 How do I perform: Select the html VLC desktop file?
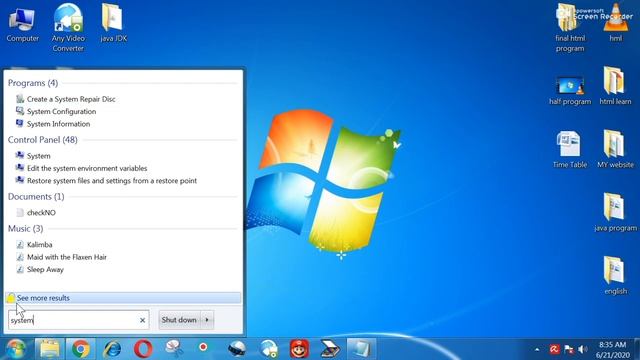tap(616, 23)
